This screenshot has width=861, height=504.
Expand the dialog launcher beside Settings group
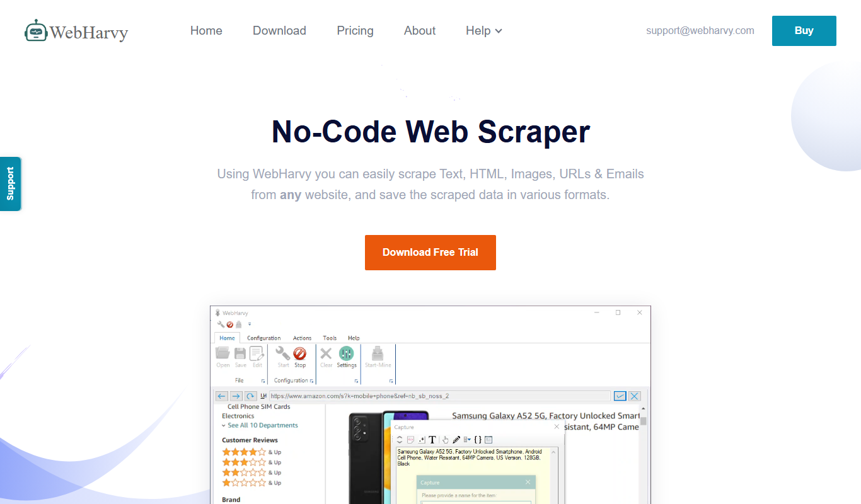click(x=356, y=381)
